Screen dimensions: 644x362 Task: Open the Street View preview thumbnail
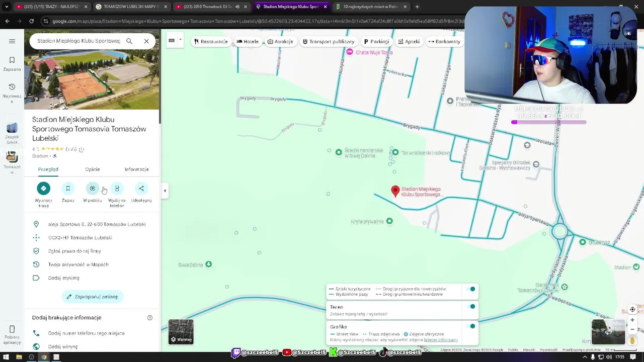click(x=608, y=332)
